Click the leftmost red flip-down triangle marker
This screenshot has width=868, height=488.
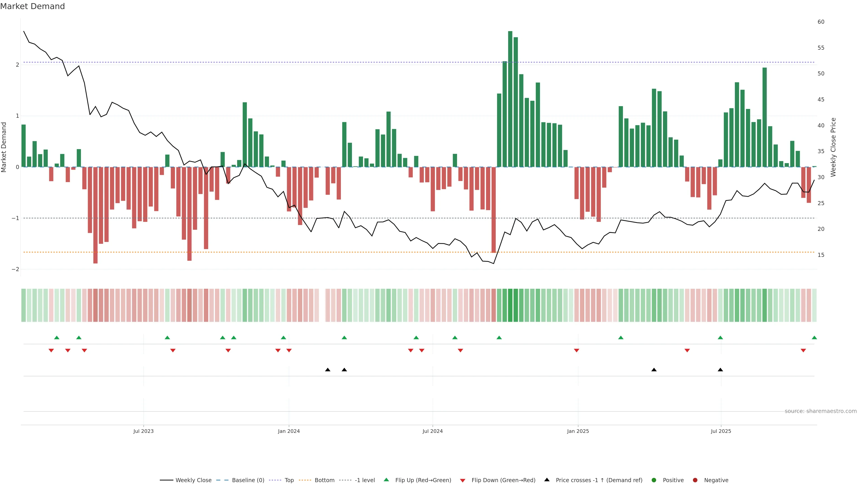tap(51, 351)
